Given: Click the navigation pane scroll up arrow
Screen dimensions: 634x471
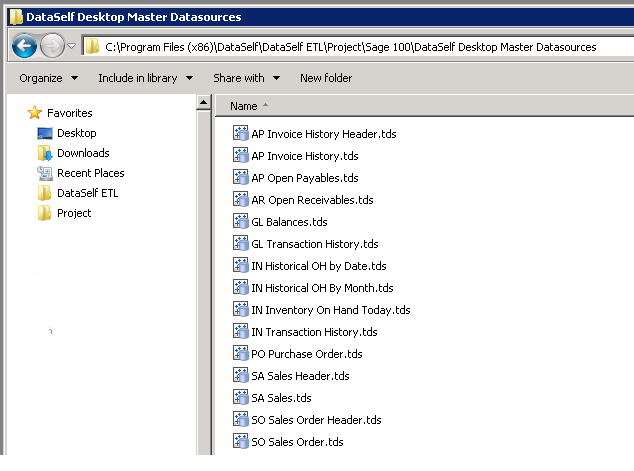Looking at the screenshot, I should 204,104.
